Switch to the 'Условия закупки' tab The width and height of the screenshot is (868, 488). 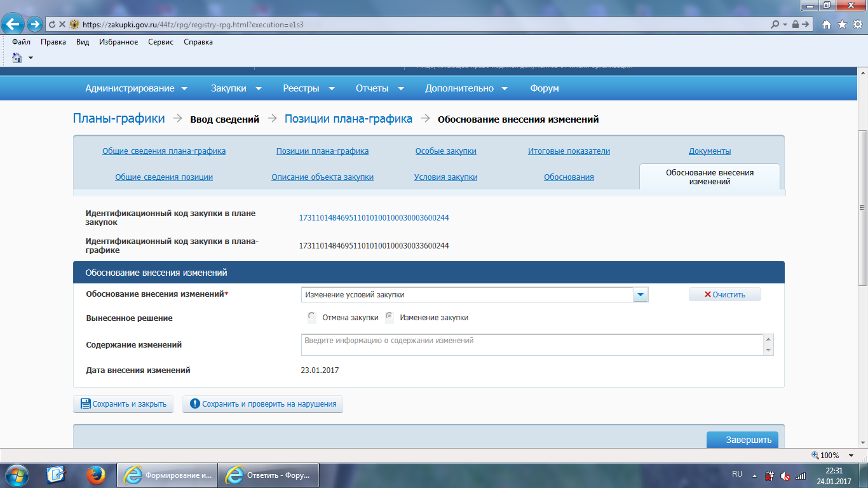click(445, 177)
